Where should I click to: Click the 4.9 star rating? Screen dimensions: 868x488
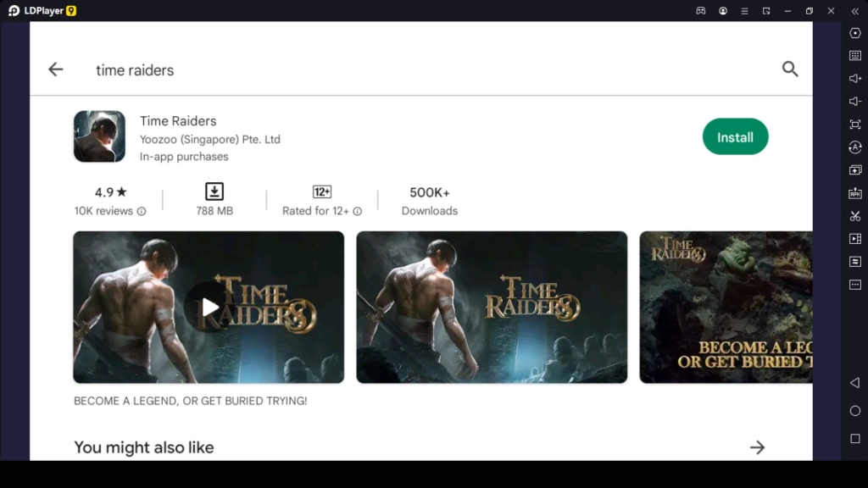click(111, 192)
